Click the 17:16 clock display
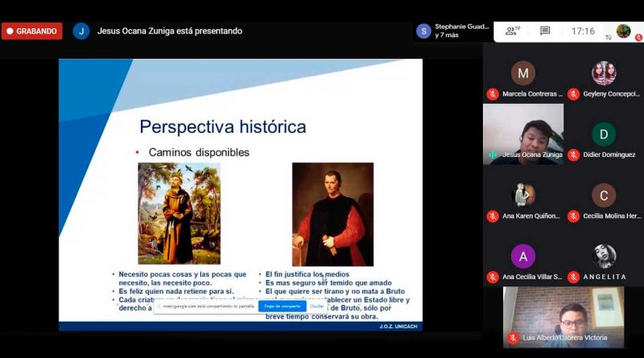644x358 pixels. tap(583, 31)
